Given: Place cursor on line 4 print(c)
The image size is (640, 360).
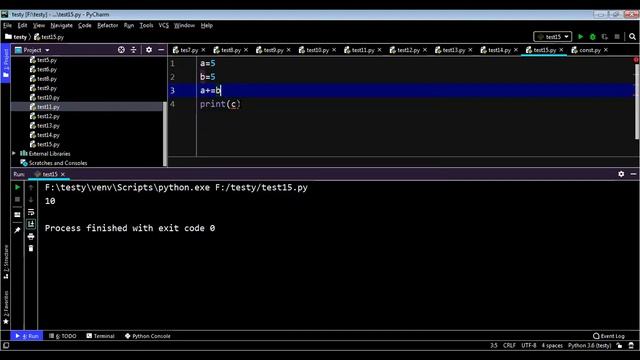Looking at the screenshot, I should pyautogui.click(x=220, y=104).
